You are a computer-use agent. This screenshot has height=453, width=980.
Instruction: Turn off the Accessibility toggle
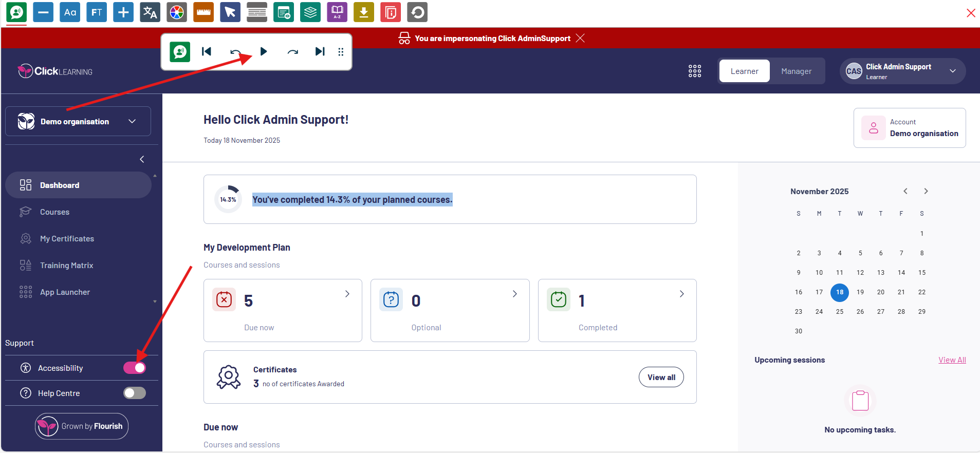point(135,368)
